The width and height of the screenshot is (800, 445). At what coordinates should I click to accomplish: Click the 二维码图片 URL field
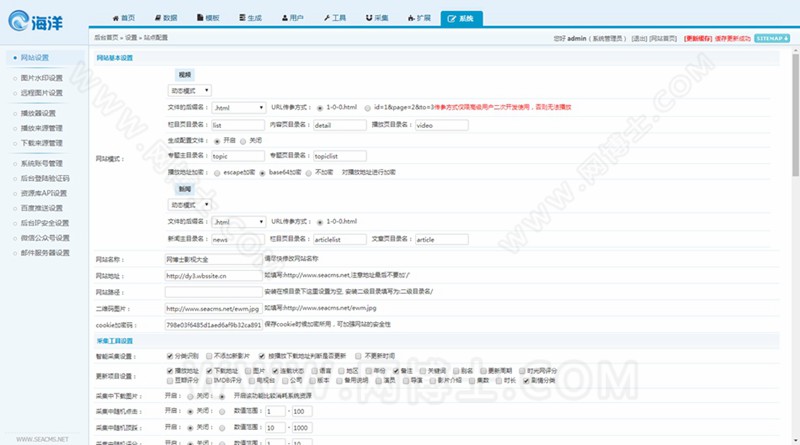(213, 308)
